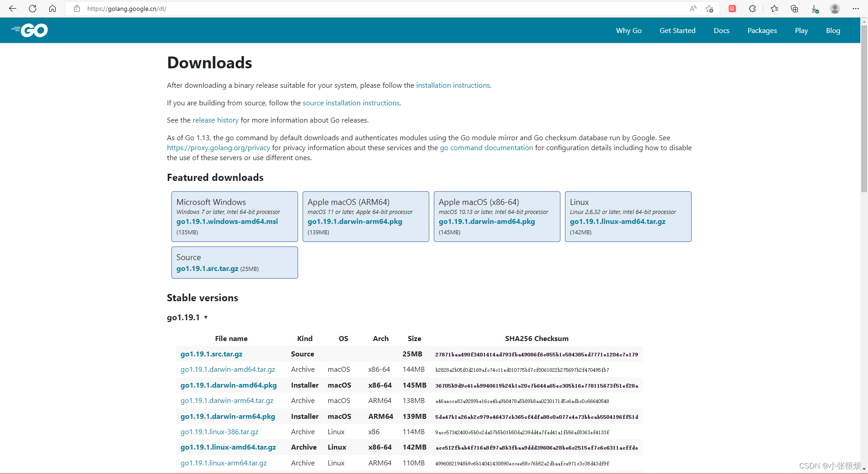The height and width of the screenshot is (474, 868).
Task: Open browser extensions puzzle icon
Action: click(752, 9)
